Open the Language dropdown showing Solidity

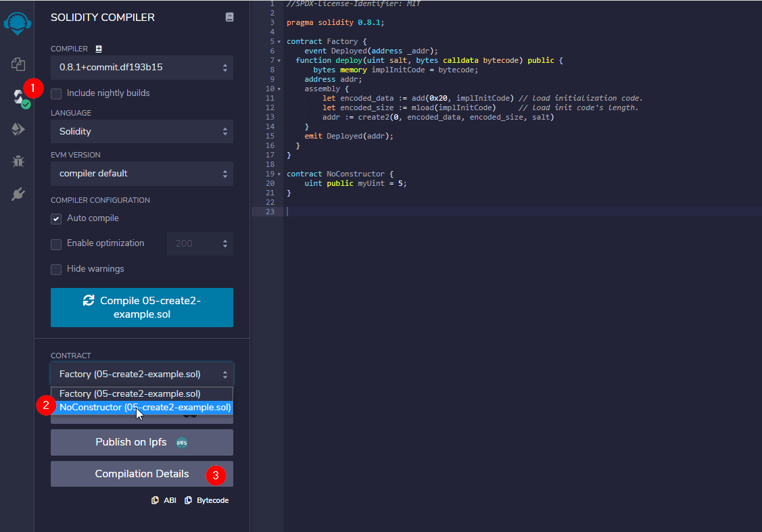(142, 132)
